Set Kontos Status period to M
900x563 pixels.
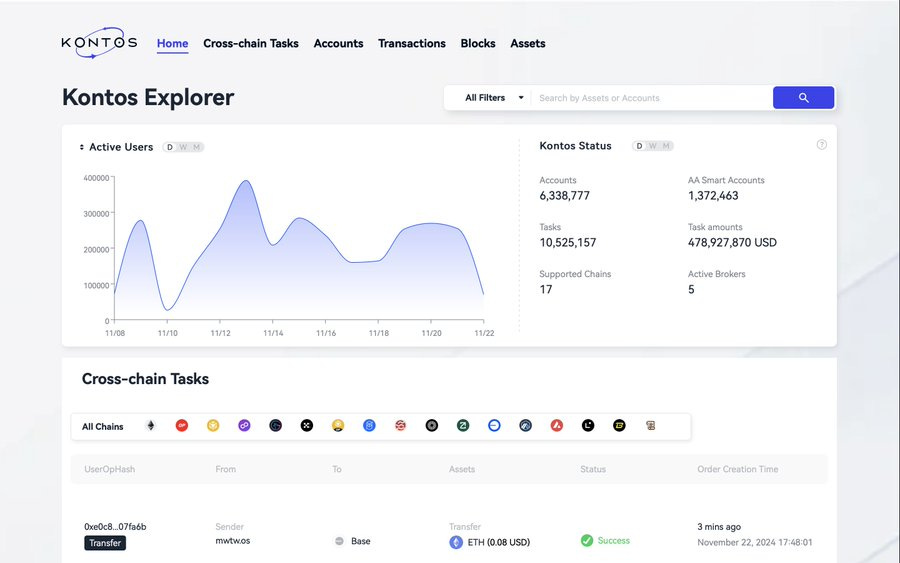(666, 146)
